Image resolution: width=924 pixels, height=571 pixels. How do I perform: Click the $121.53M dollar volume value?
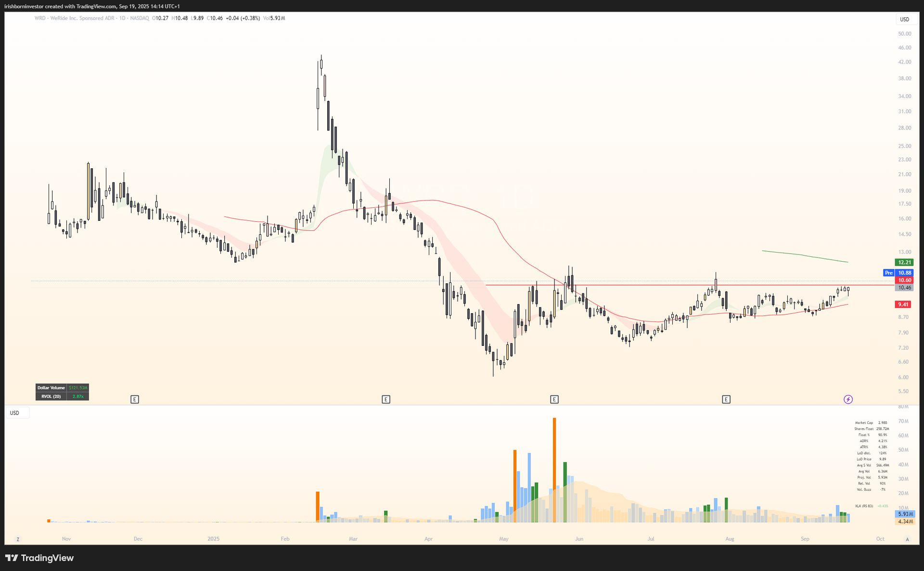coord(78,388)
